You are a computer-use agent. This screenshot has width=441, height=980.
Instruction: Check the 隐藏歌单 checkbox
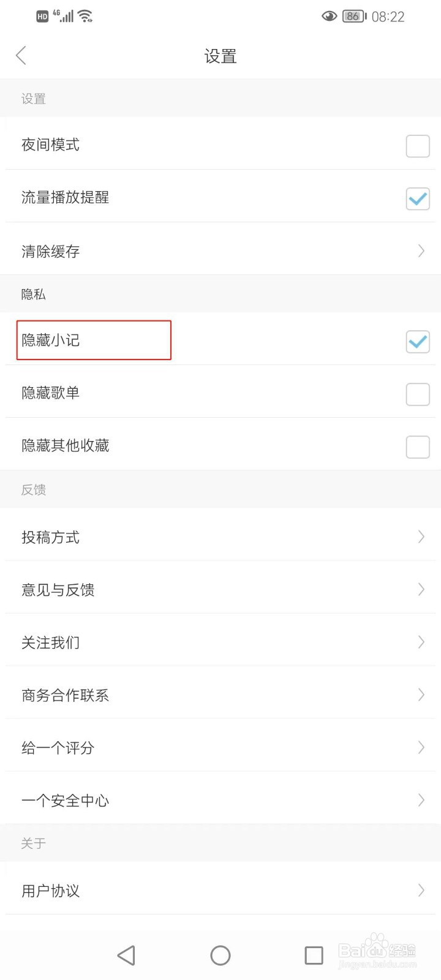[x=418, y=394]
